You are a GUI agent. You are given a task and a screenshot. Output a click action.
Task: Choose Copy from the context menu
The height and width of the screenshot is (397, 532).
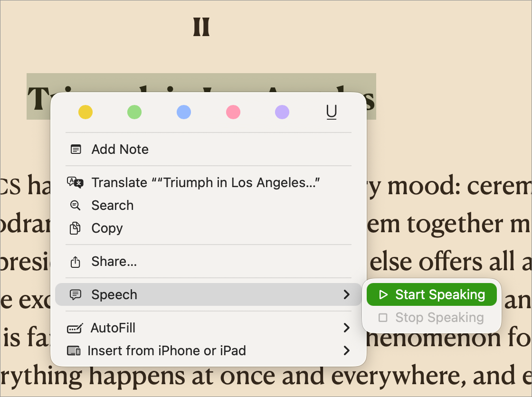coord(107,228)
